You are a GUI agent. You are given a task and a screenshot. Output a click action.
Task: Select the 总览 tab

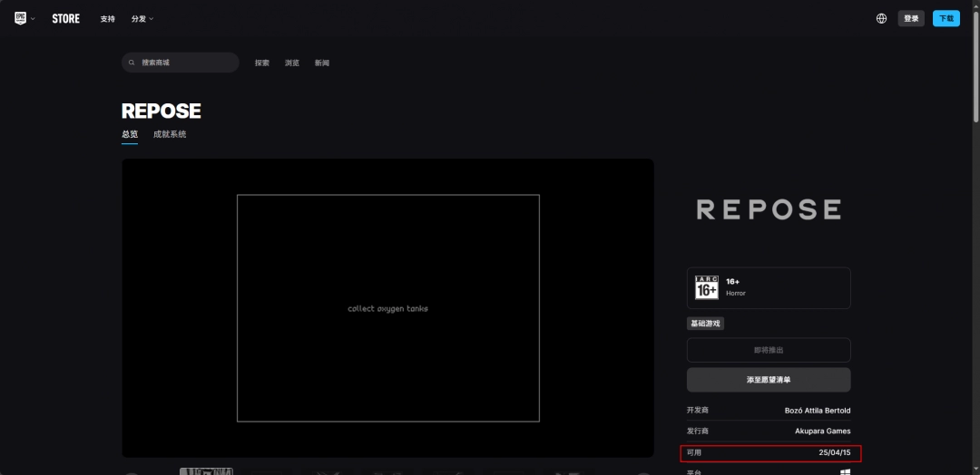pos(130,134)
